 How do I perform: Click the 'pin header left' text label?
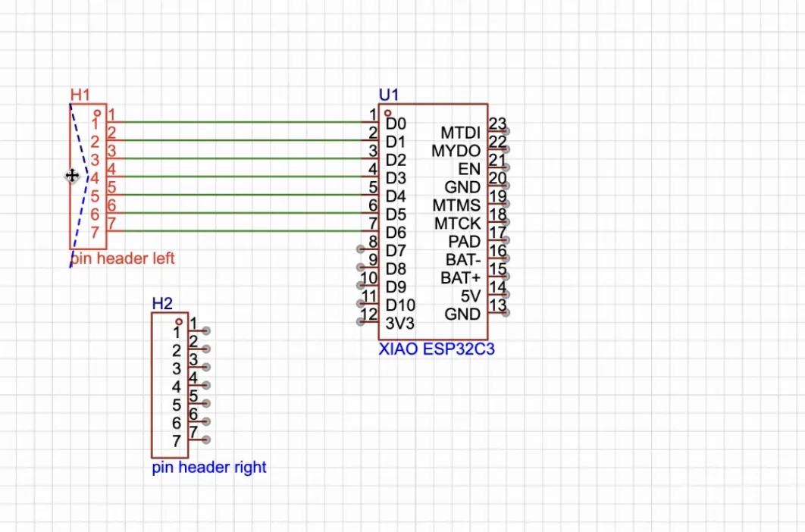[x=122, y=258]
